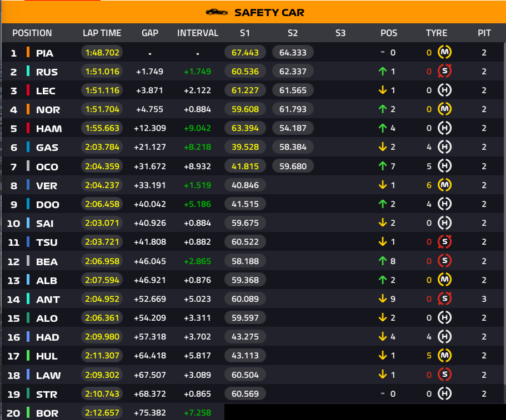
Task: Click the safety car icon in banner
Action: click(x=217, y=12)
